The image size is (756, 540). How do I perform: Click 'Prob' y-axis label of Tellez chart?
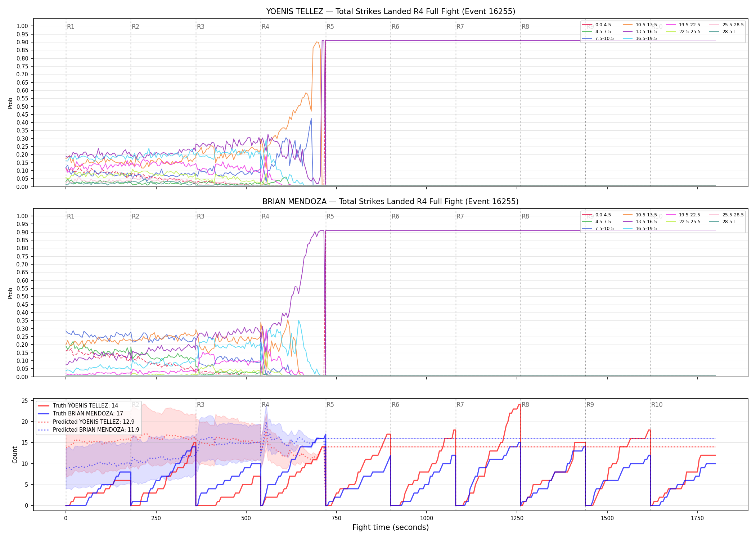point(10,103)
